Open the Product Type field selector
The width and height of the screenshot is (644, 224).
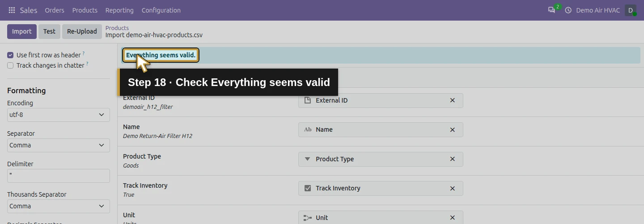pos(380,159)
